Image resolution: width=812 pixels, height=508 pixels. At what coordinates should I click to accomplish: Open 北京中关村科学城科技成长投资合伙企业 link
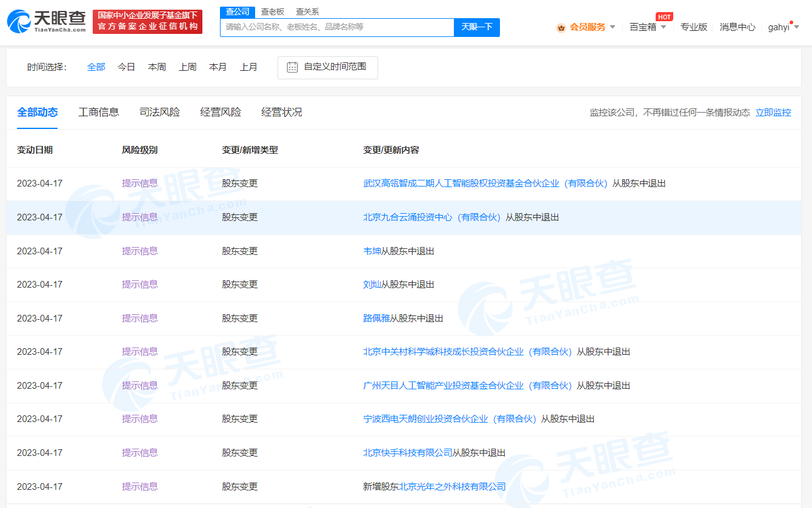[x=468, y=352]
